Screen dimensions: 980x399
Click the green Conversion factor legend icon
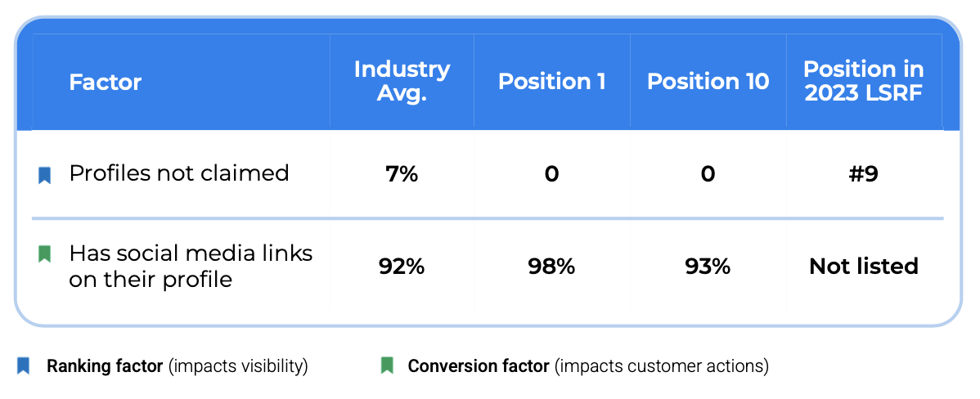point(388,365)
